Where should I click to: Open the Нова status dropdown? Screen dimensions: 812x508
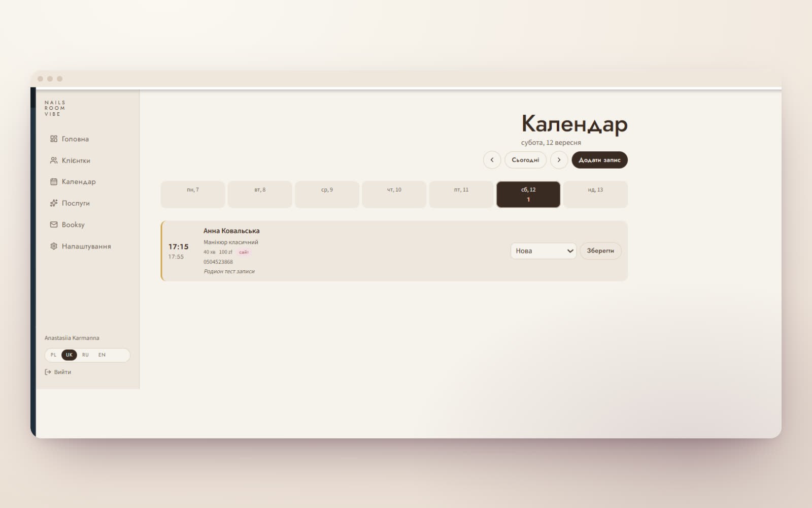pyautogui.click(x=544, y=251)
